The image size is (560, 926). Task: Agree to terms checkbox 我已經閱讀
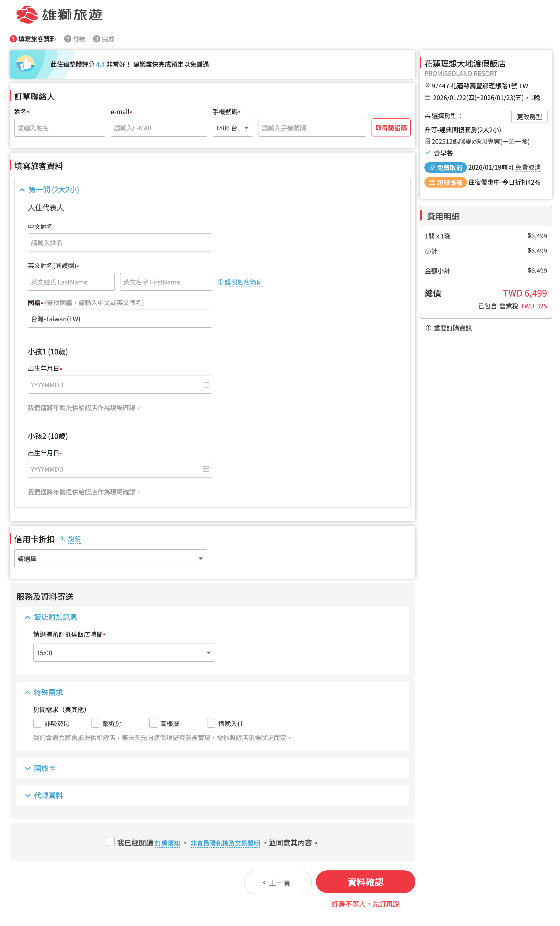click(x=110, y=841)
